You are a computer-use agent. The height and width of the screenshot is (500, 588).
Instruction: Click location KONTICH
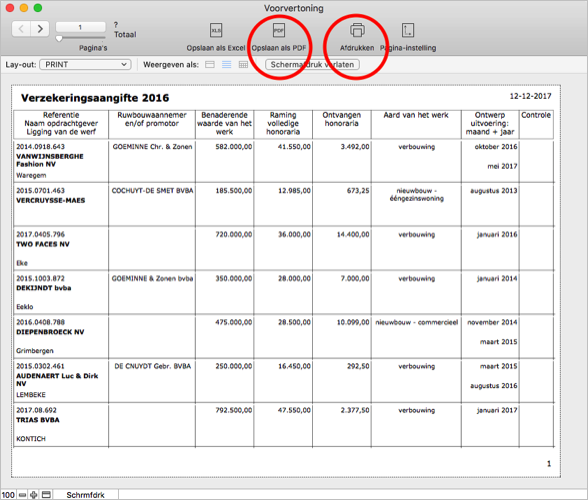pyautogui.click(x=31, y=438)
